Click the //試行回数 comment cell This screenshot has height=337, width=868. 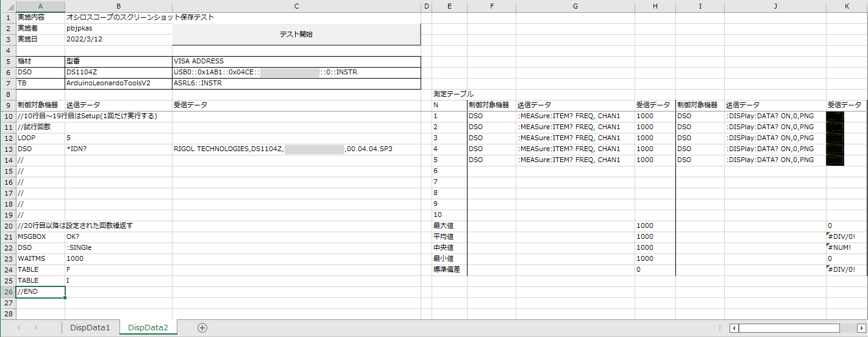(40, 127)
